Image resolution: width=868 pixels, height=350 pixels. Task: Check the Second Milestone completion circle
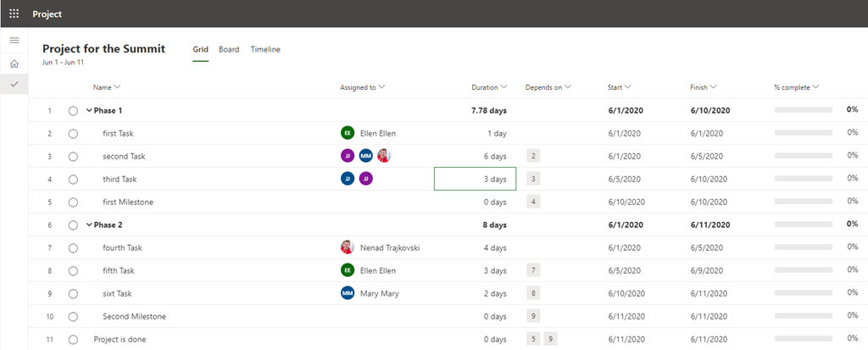(x=73, y=316)
